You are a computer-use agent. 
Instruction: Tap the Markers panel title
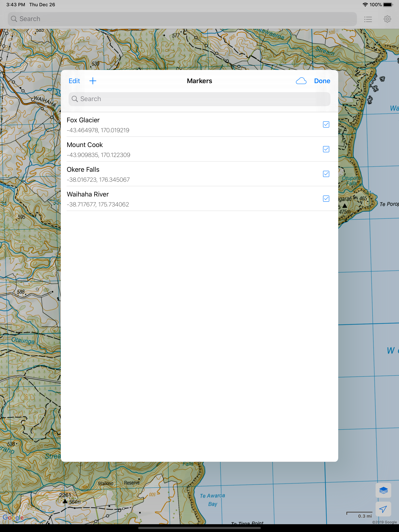(x=199, y=81)
